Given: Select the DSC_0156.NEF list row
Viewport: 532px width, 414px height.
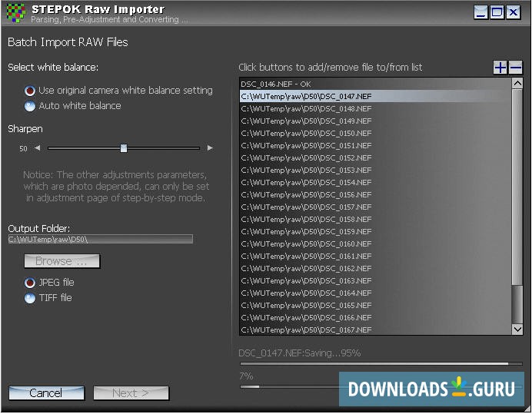Looking at the screenshot, I should click(376, 194).
